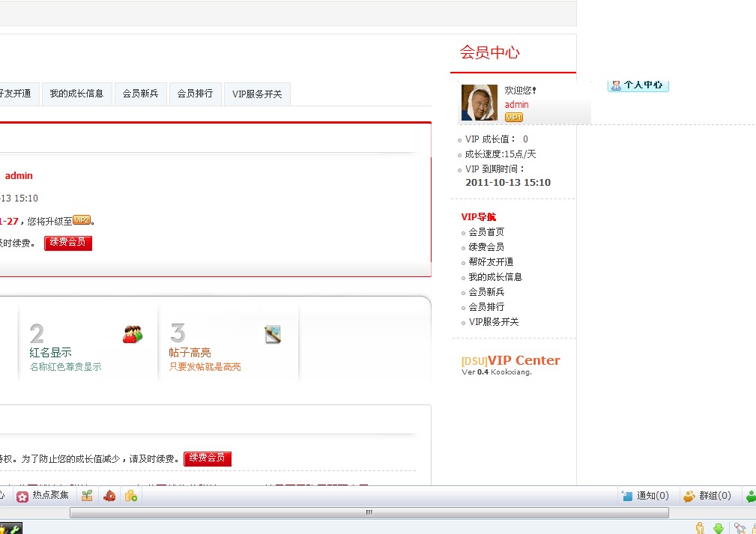
Task: Open the 热点聚焦 hot topics button
Action: tap(43, 496)
